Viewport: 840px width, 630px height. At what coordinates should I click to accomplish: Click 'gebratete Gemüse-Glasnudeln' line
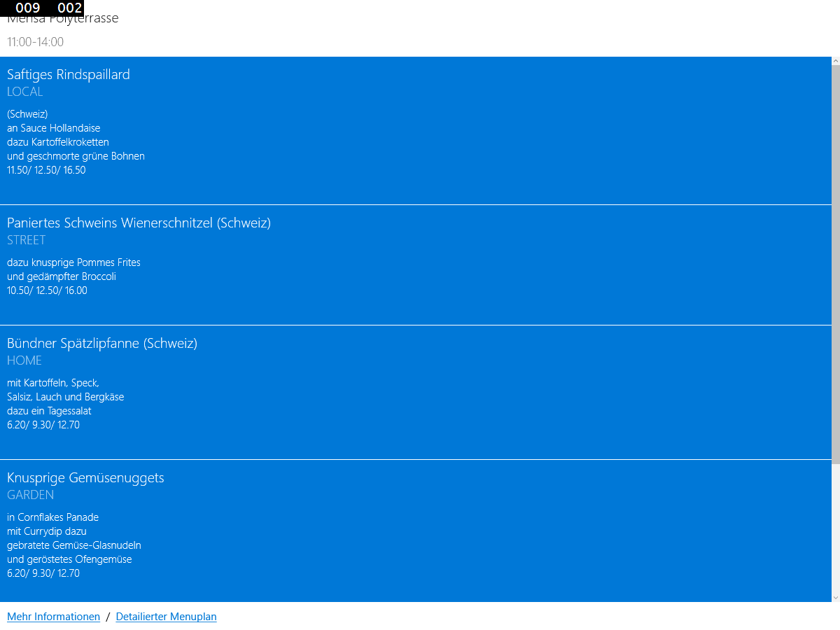[x=74, y=545]
